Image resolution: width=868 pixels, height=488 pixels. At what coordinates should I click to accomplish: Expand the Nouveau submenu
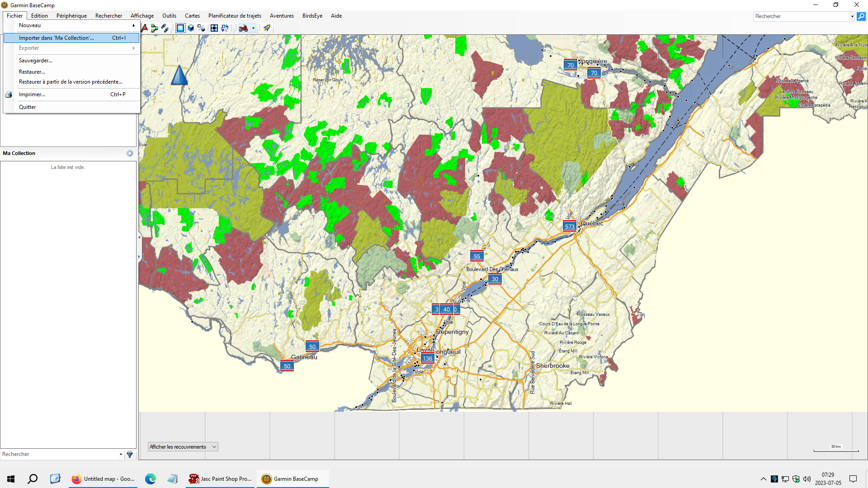pos(71,25)
